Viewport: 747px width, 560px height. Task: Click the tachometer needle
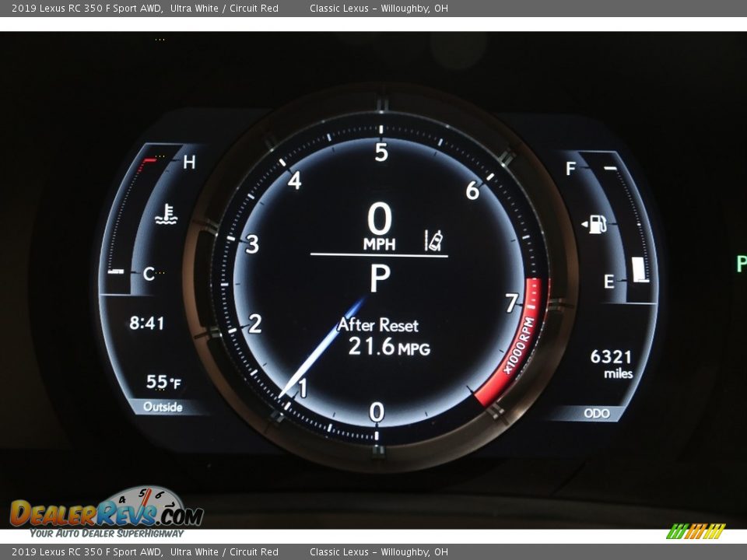[322, 347]
